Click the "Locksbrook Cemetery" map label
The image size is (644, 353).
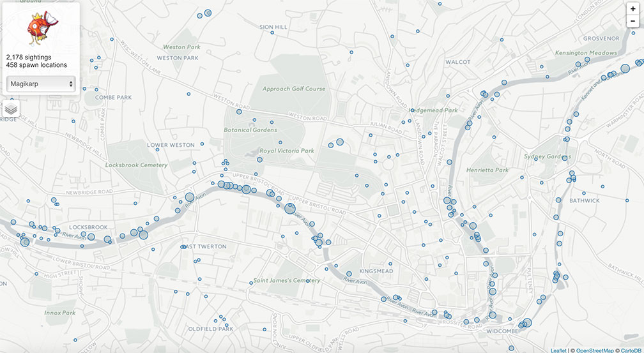click(136, 165)
